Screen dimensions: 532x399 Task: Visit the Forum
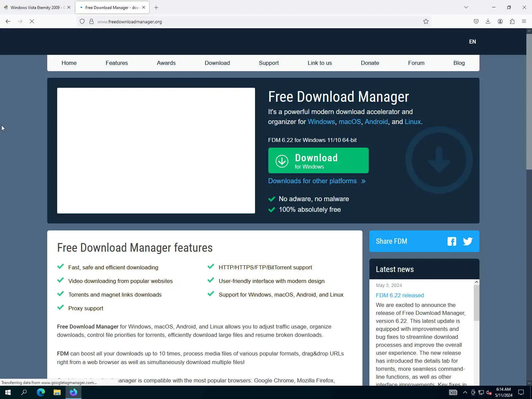(416, 63)
